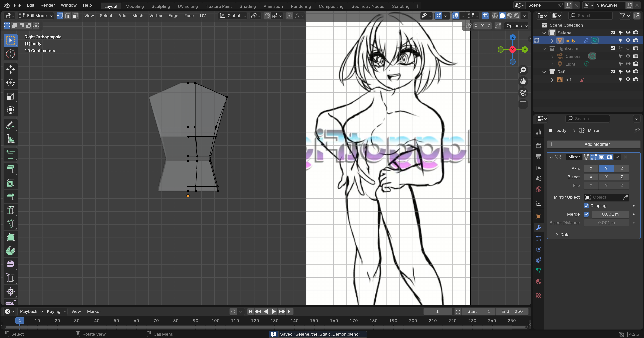Expand the body tree item

pyautogui.click(x=552, y=41)
